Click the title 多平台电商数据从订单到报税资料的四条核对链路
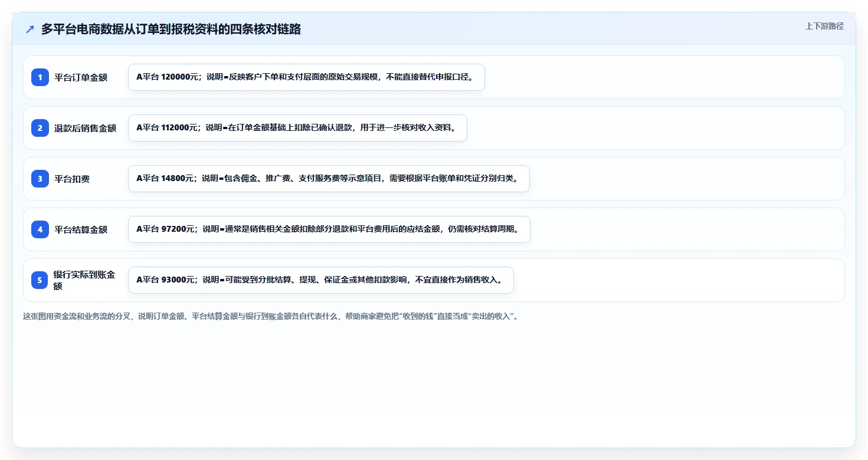The height and width of the screenshot is (460, 868). point(171,29)
